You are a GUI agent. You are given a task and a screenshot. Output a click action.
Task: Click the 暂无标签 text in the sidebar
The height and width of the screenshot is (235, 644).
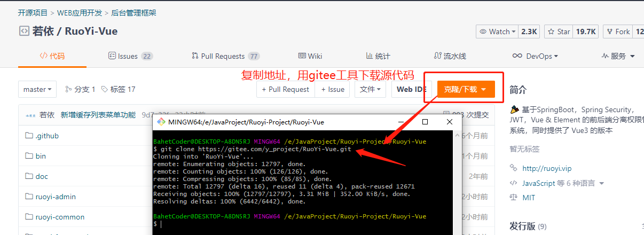point(524,150)
